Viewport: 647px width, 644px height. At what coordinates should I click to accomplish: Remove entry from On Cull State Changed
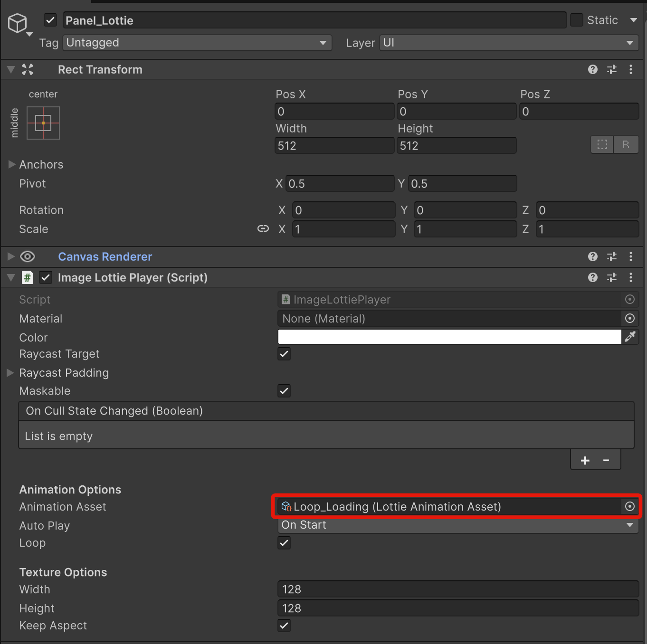coord(606,460)
